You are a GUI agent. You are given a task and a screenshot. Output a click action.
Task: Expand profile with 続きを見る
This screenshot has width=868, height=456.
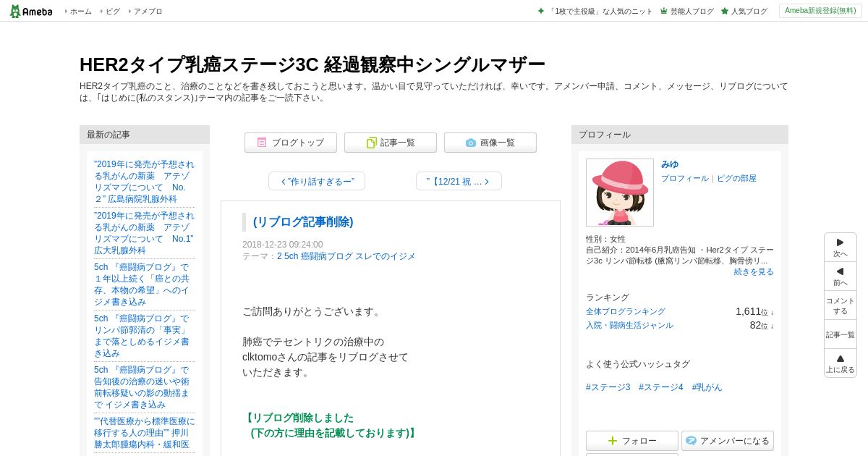754,271
